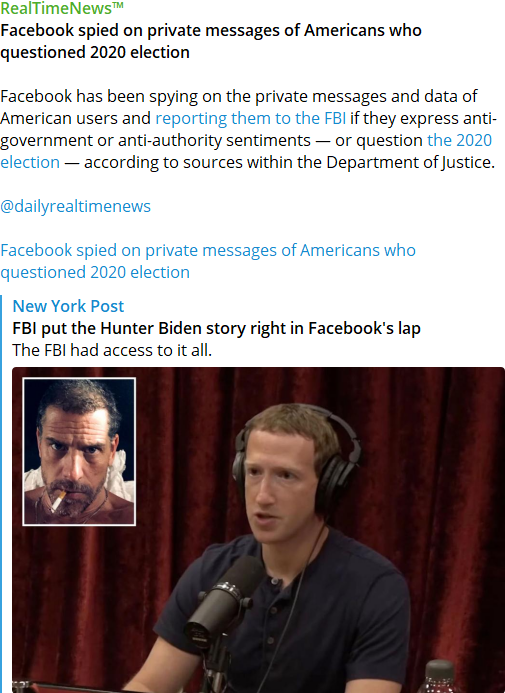Open the New York Post preview source
The width and height of the screenshot is (505, 693).
click(x=68, y=306)
